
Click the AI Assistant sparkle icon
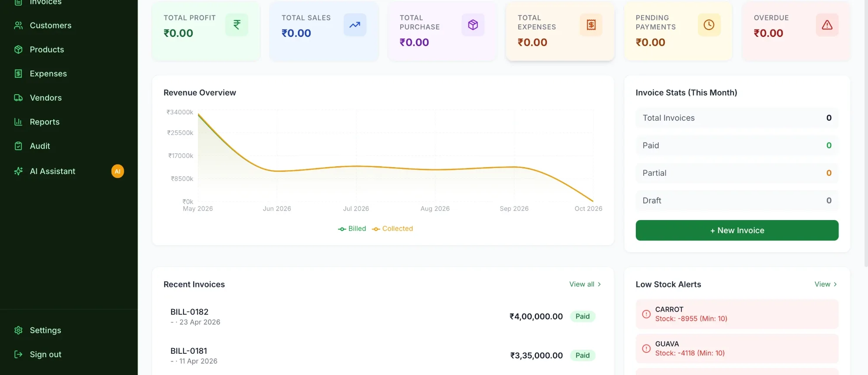pyautogui.click(x=18, y=171)
